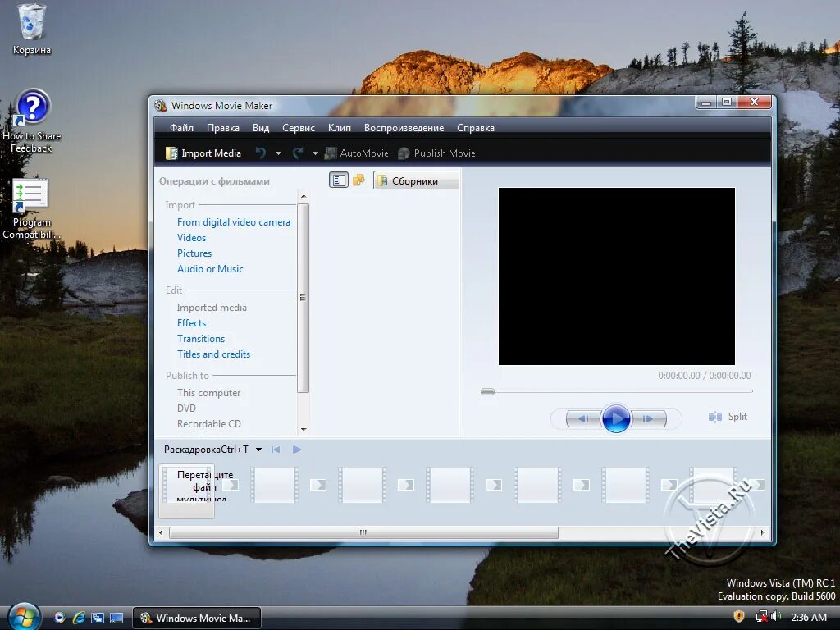
Task: Click storyboard scroll left arrow
Action: [x=162, y=532]
